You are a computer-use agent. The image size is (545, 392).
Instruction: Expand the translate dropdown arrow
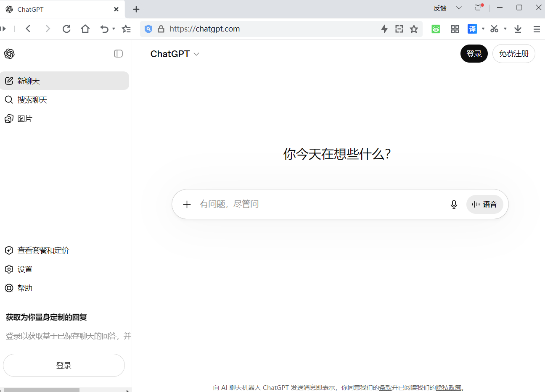click(483, 29)
